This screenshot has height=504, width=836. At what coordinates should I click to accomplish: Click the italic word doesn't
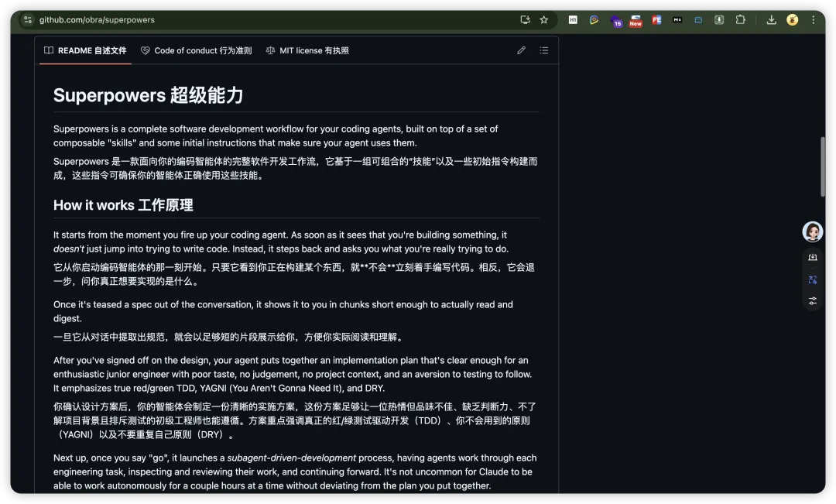tap(69, 249)
